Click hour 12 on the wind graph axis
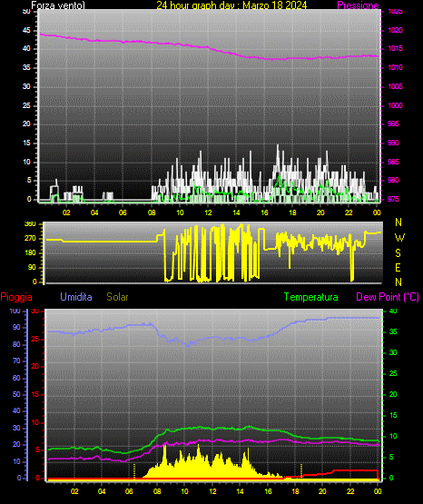The image size is (423, 504). click(x=208, y=212)
